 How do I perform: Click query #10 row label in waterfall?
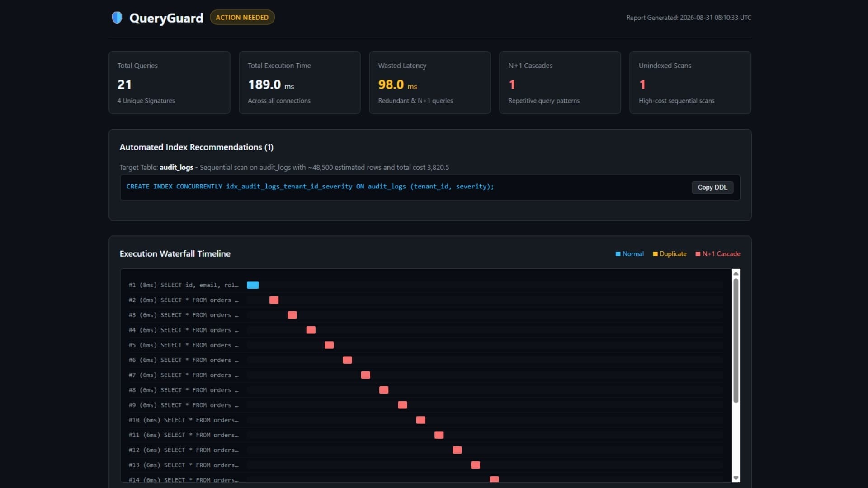[184, 420]
